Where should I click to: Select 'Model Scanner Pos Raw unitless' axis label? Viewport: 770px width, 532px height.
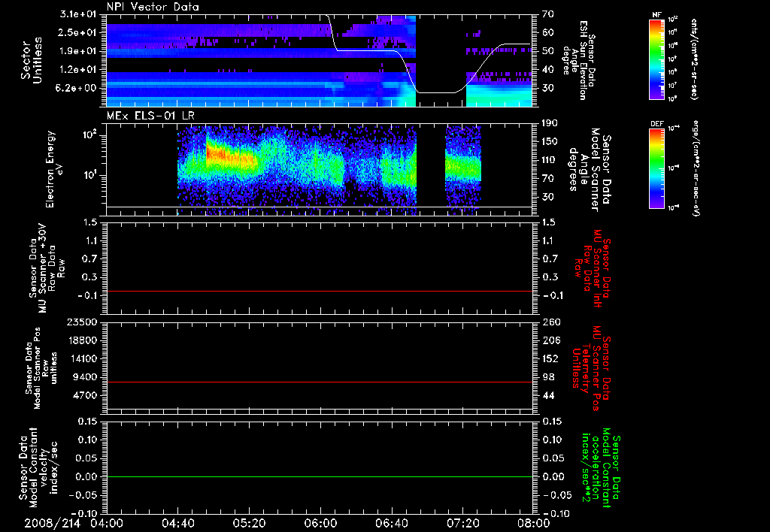tap(41, 368)
